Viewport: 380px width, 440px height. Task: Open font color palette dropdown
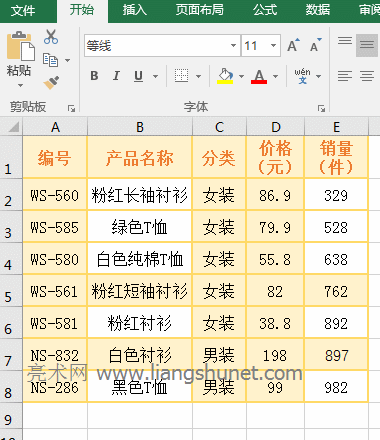275,76
